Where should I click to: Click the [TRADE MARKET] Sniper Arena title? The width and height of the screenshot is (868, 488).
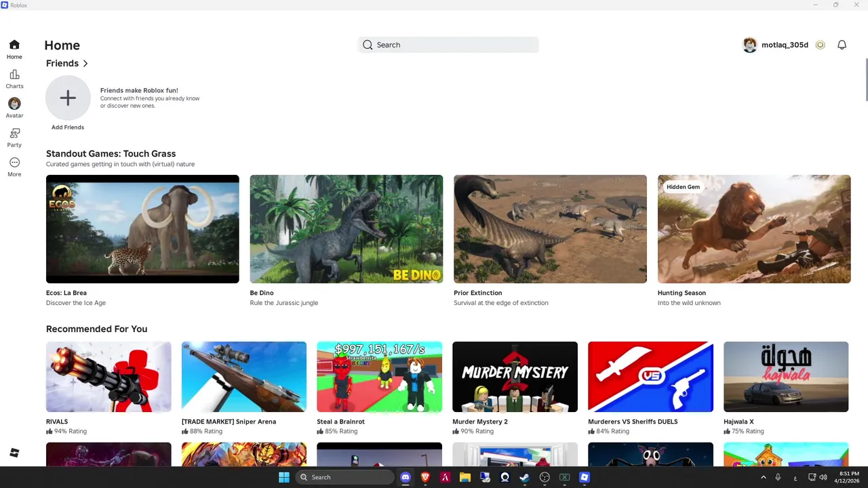pos(229,422)
